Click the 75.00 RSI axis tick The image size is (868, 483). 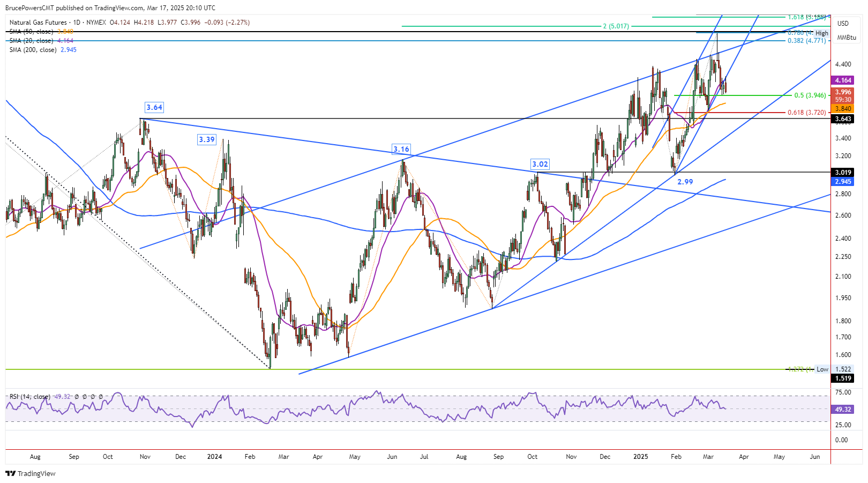click(842, 392)
